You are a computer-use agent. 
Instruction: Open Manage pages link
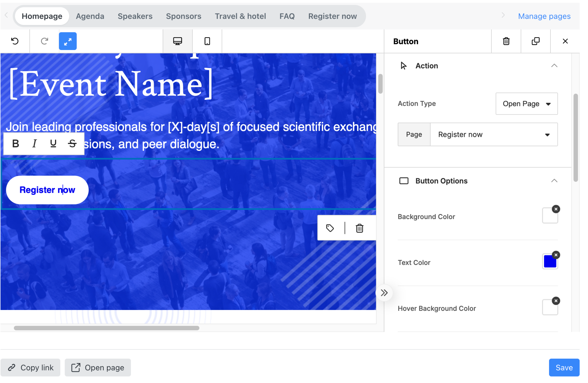point(544,16)
